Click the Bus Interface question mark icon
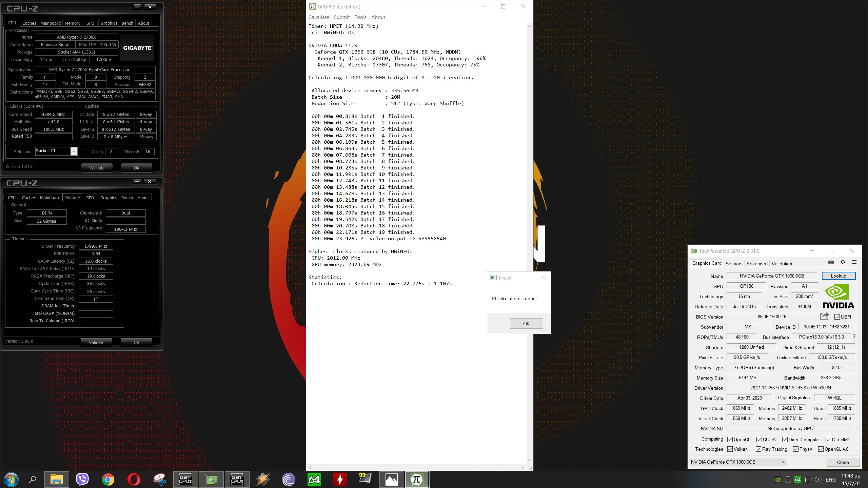 point(854,337)
